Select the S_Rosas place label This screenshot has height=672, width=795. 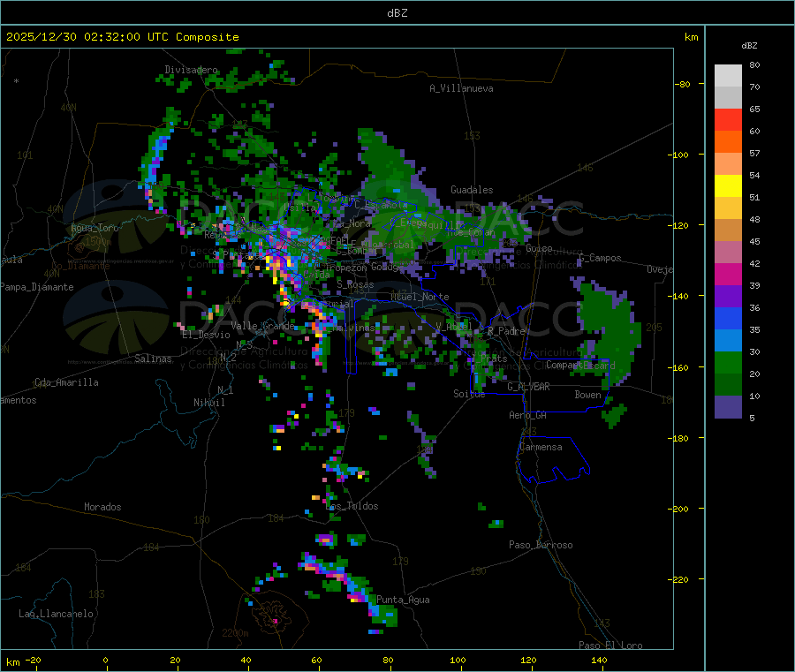point(355,285)
